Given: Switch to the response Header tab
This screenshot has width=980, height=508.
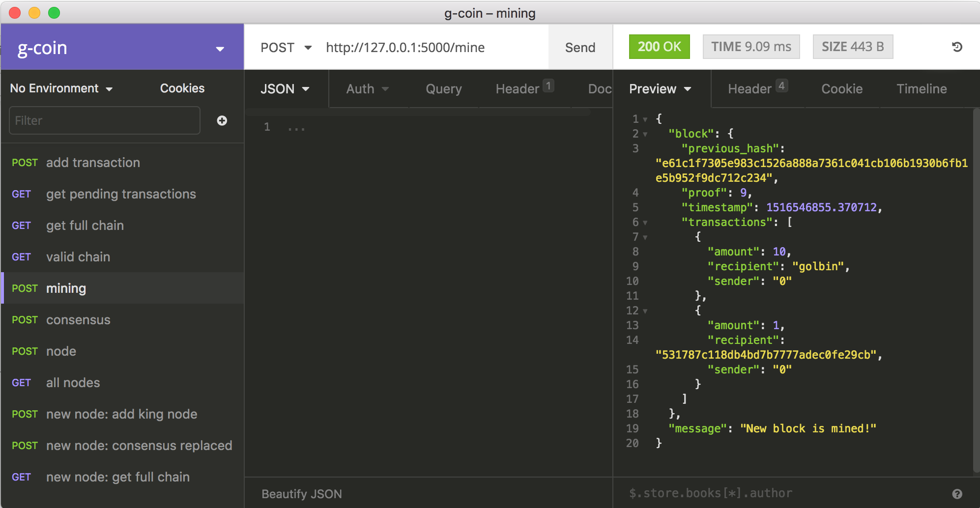Looking at the screenshot, I should 757,89.
